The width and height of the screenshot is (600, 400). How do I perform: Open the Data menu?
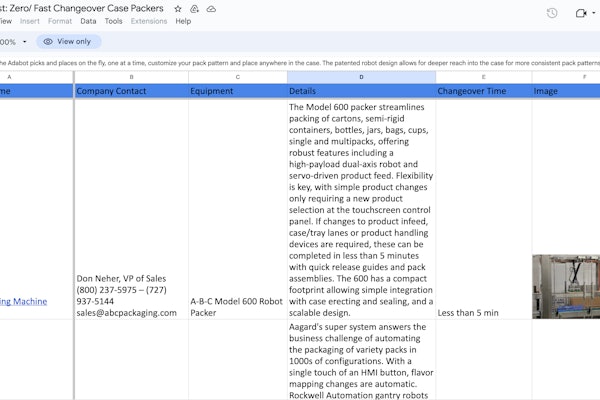point(89,20)
